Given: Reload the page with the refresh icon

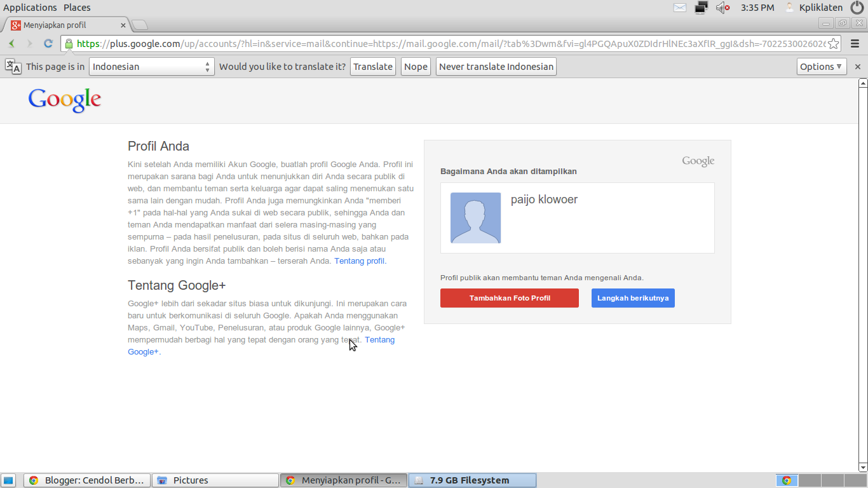Looking at the screenshot, I should [48, 44].
